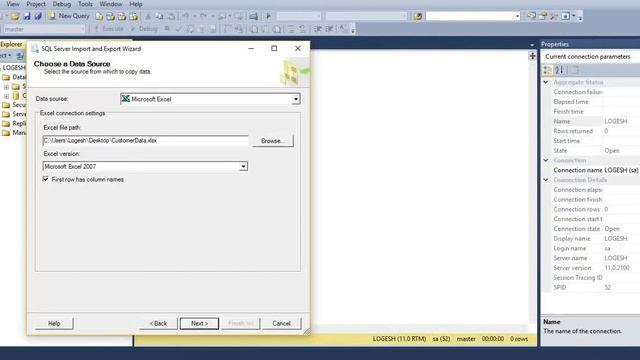The height and width of the screenshot is (360, 640).
Task: Click the Save disk icon in toolbar
Action: 27,16
